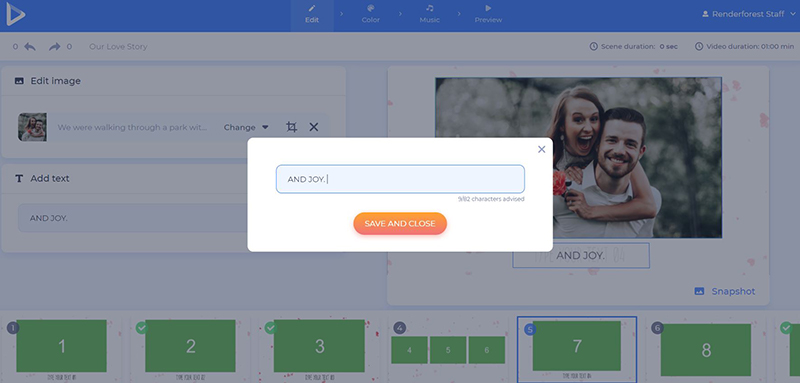This screenshot has height=383, width=800.
Task: Click inside the AND JOY. dialog field
Action: click(x=400, y=179)
